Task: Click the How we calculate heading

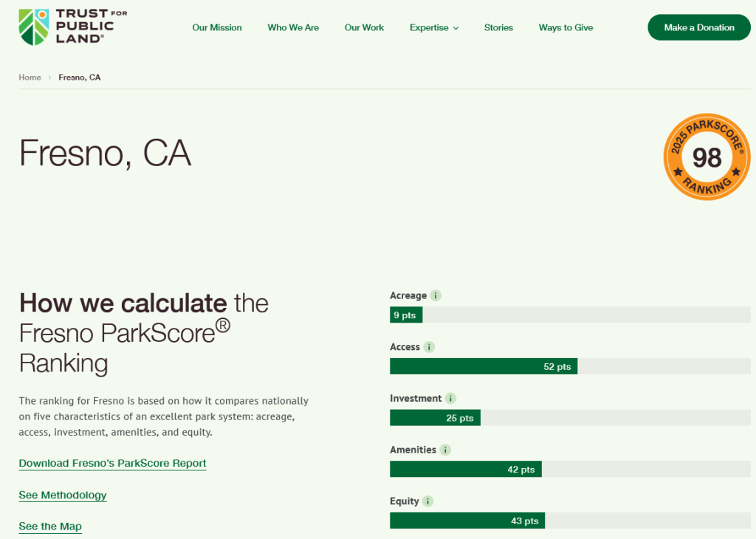Action: coord(144,333)
